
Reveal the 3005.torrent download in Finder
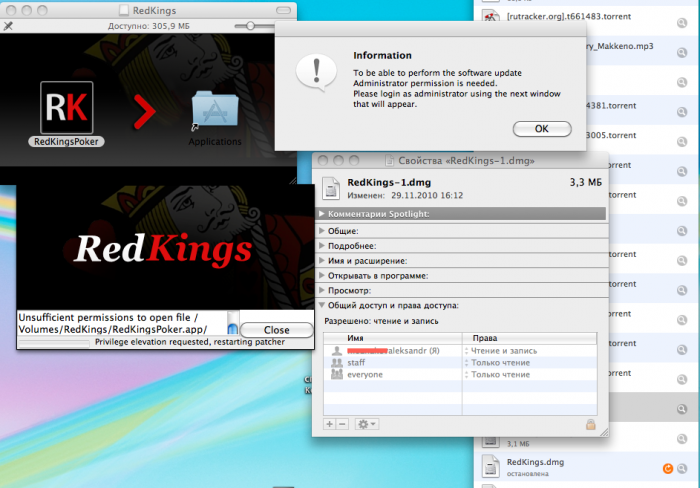click(682, 142)
